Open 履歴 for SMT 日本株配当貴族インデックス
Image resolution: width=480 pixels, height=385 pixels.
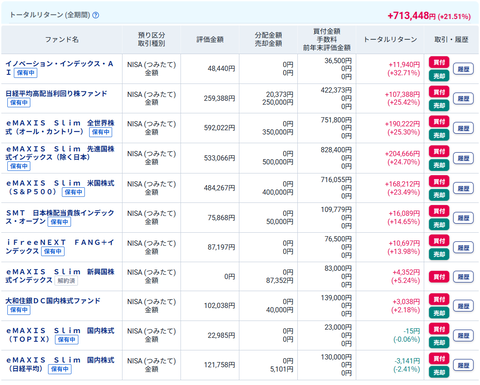463,218
